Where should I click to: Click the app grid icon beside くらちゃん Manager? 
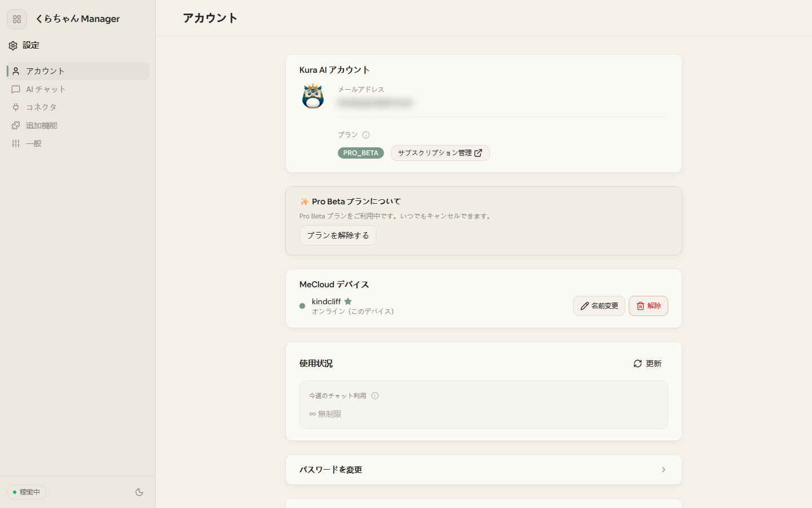click(17, 19)
